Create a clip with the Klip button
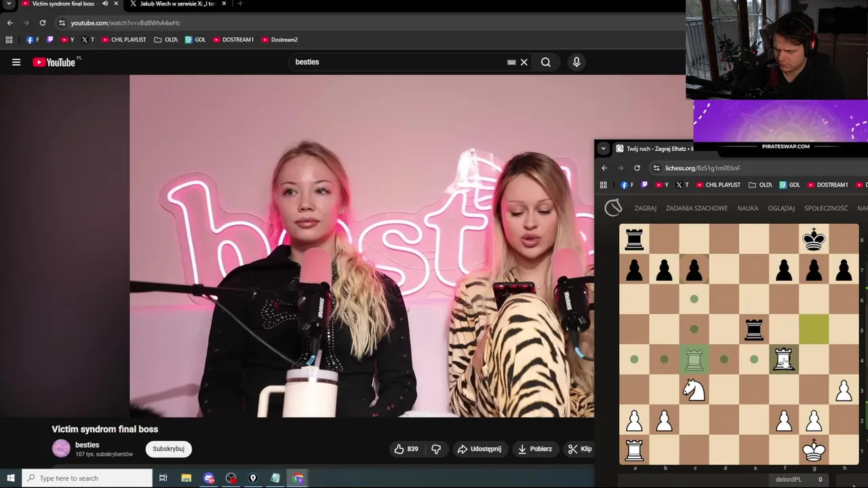The width and height of the screenshot is (868, 488). (x=580, y=449)
